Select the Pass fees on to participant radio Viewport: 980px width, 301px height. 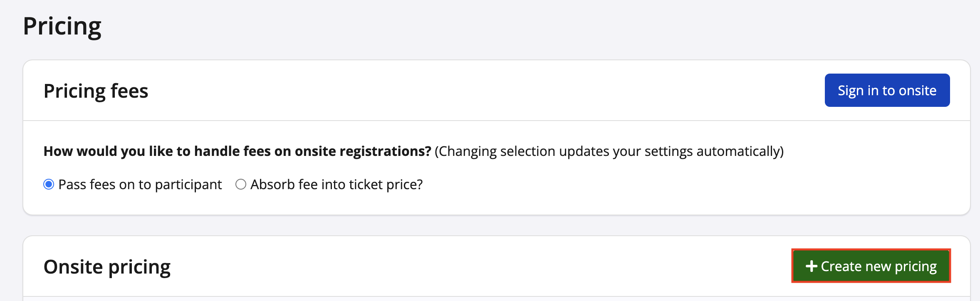(x=49, y=184)
